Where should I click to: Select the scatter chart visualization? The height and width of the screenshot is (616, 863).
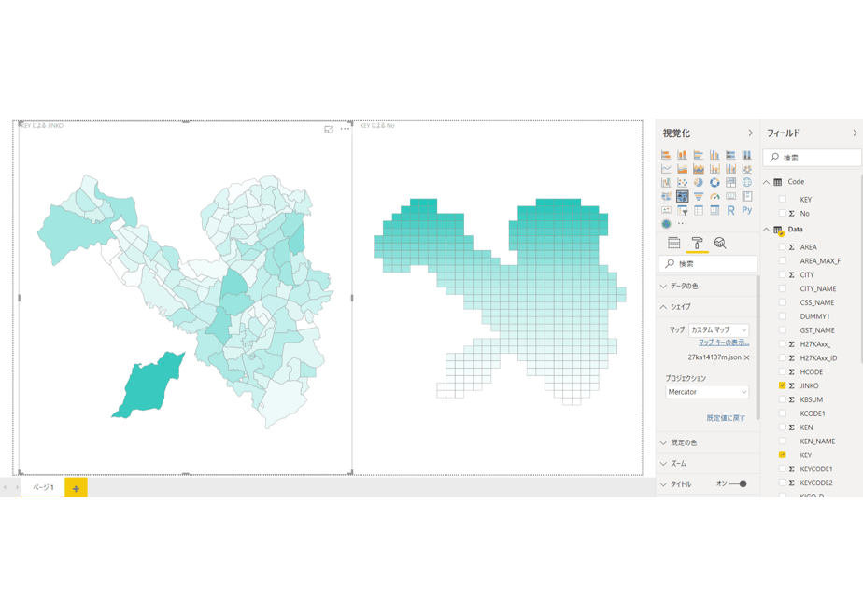(x=683, y=182)
